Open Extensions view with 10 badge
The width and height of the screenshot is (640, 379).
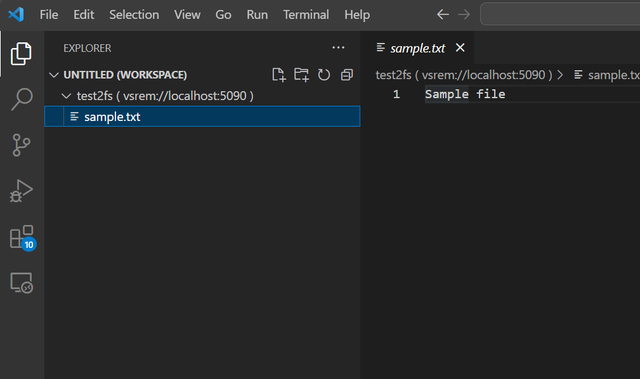[23, 238]
